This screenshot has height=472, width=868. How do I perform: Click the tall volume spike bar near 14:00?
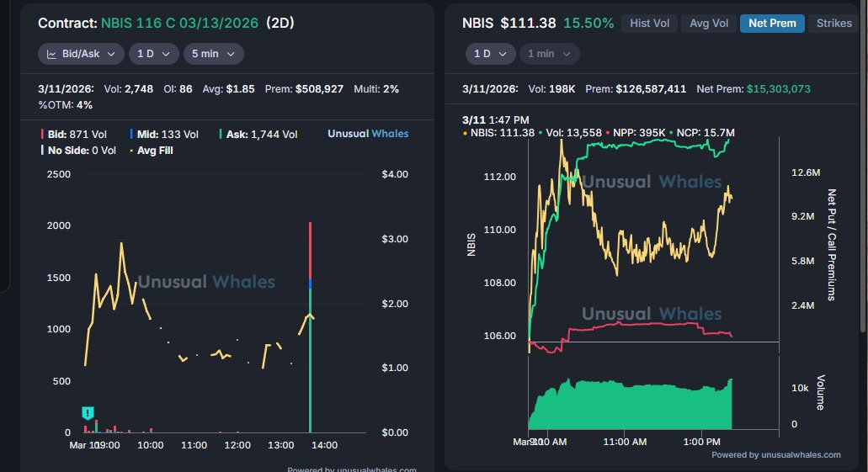tap(310, 327)
